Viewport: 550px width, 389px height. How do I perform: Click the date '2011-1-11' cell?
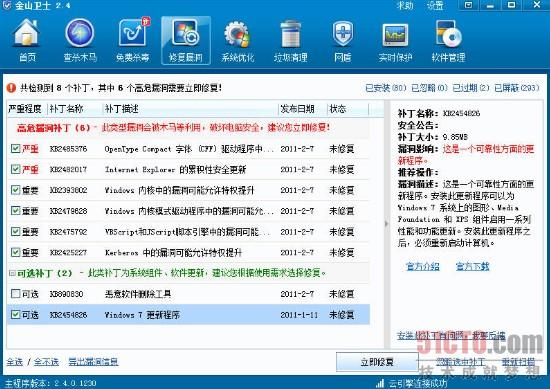click(x=299, y=315)
